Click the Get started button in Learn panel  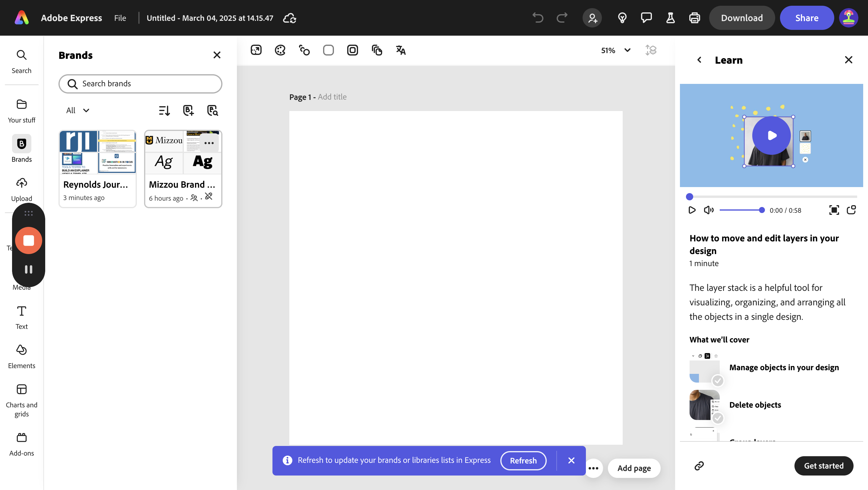[x=823, y=466]
